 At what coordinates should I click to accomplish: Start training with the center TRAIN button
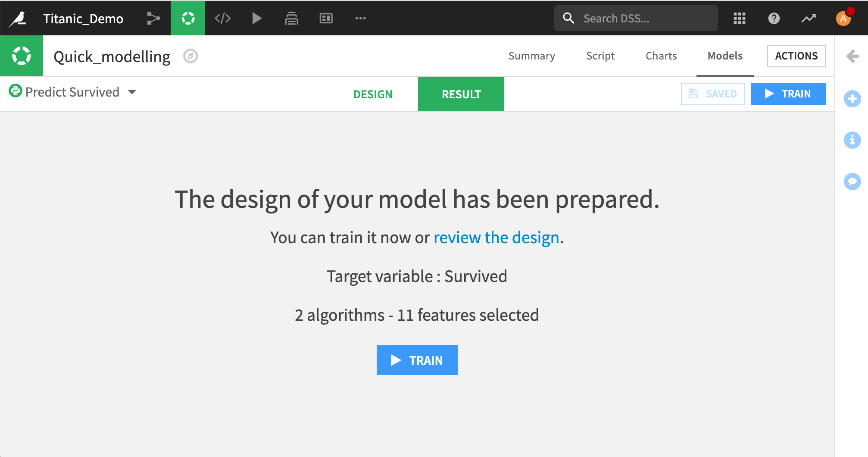[417, 360]
